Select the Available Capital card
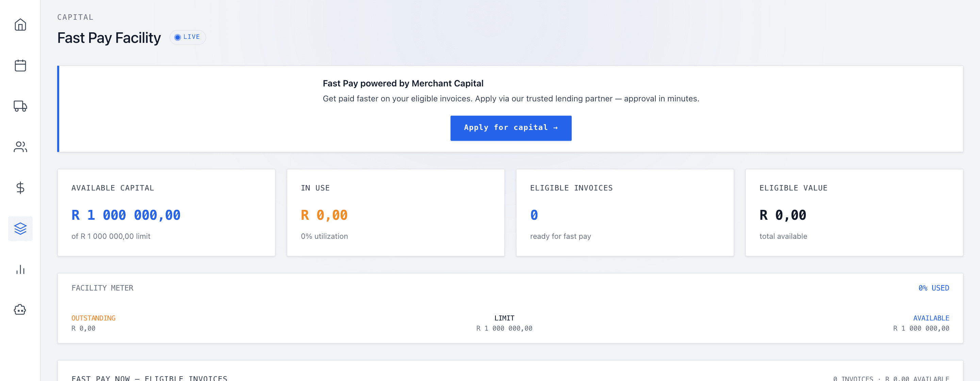Image resolution: width=980 pixels, height=381 pixels. click(166, 213)
